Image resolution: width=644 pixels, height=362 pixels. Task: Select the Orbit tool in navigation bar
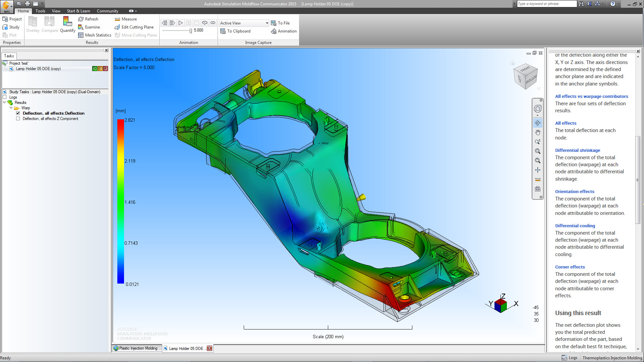pyautogui.click(x=537, y=123)
